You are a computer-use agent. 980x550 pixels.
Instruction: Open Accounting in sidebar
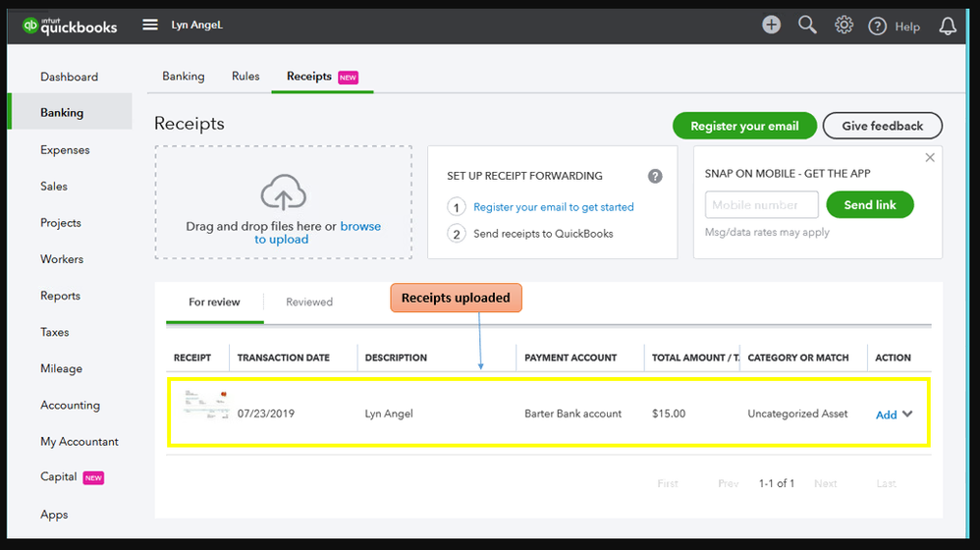tap(70, 405)
